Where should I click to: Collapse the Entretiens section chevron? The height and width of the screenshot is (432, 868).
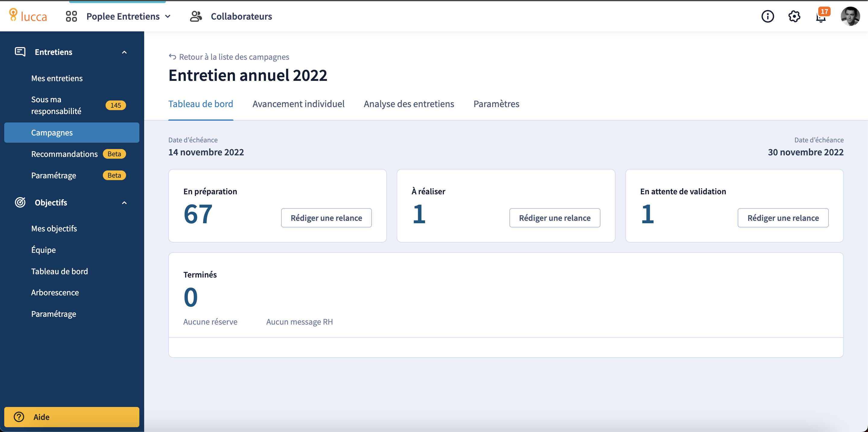(x=124, y=52)
